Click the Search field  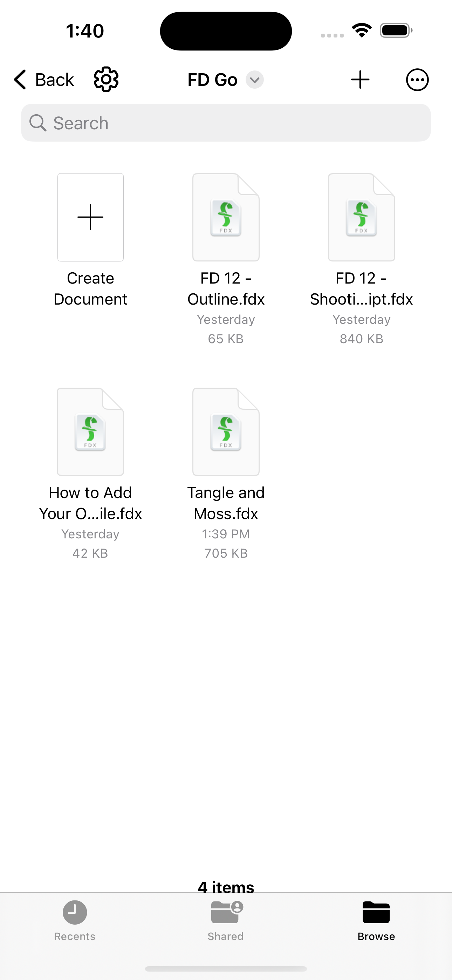226,123
